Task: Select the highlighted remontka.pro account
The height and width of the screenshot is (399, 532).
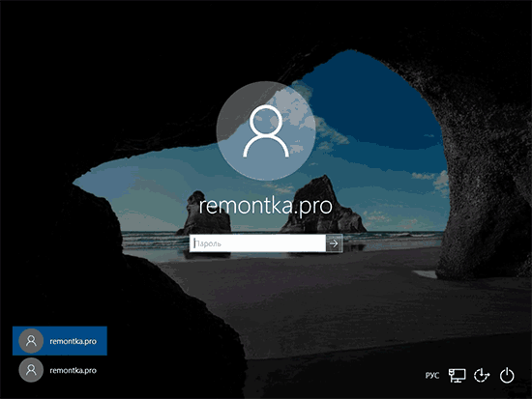Action: pyautogui.click(x=60, y=341)
